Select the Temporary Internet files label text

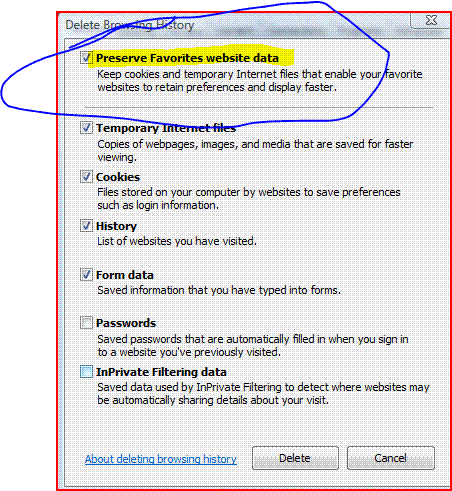(166, 128)
